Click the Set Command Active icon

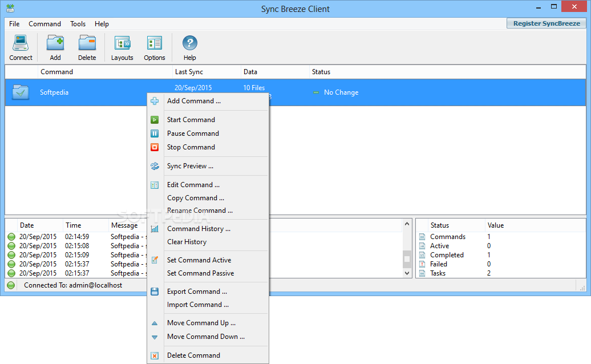(155, 260)
